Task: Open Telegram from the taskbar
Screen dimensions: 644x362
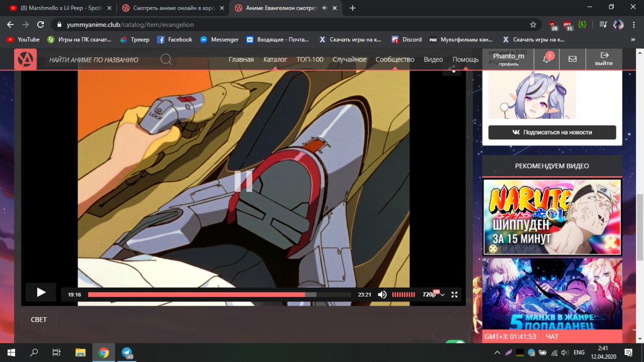Action: 127,352
